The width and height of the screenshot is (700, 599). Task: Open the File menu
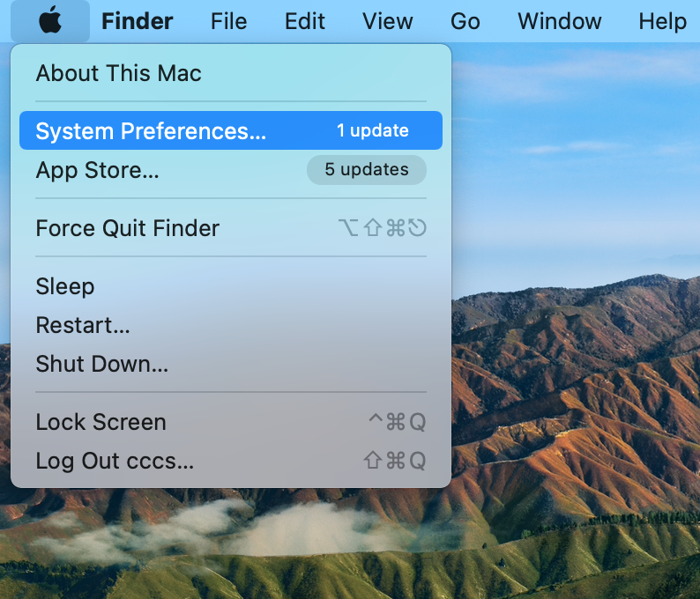tap(228, 21)
